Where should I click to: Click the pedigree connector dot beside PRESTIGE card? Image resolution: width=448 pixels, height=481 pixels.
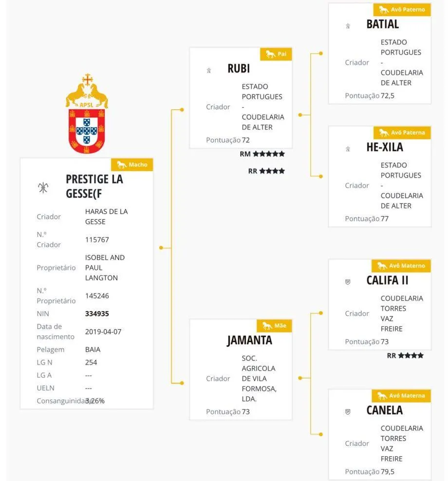[161, 247]
